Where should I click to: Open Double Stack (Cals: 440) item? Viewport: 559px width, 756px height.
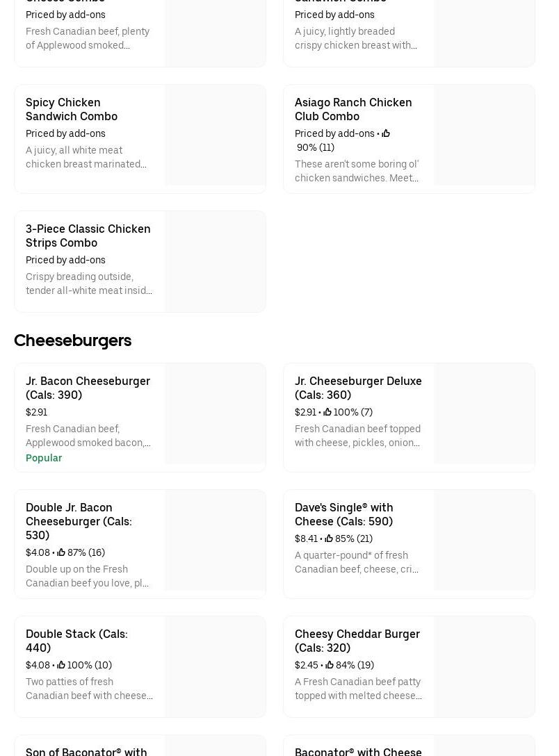click(76, 641)
